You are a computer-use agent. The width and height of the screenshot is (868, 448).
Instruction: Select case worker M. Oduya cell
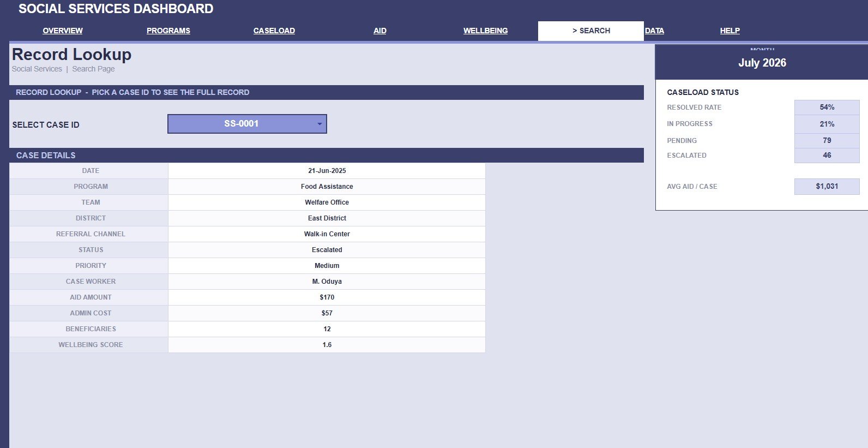pos(327,282)
